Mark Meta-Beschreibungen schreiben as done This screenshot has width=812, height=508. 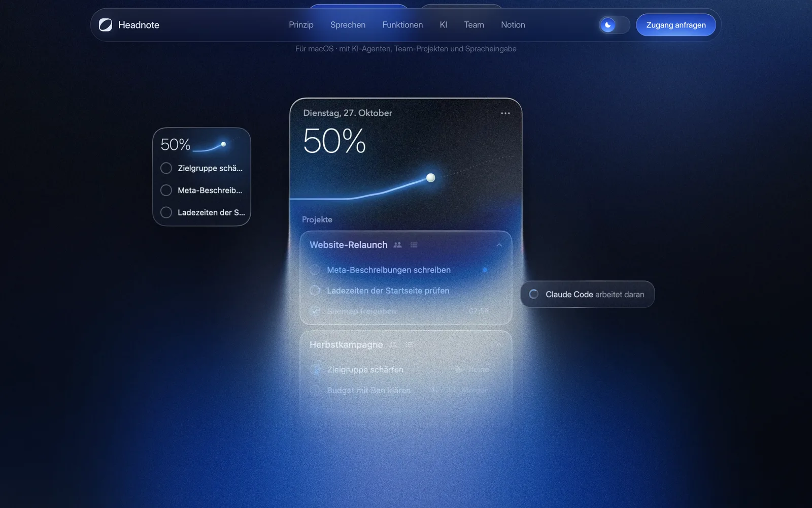pos(315,270)
